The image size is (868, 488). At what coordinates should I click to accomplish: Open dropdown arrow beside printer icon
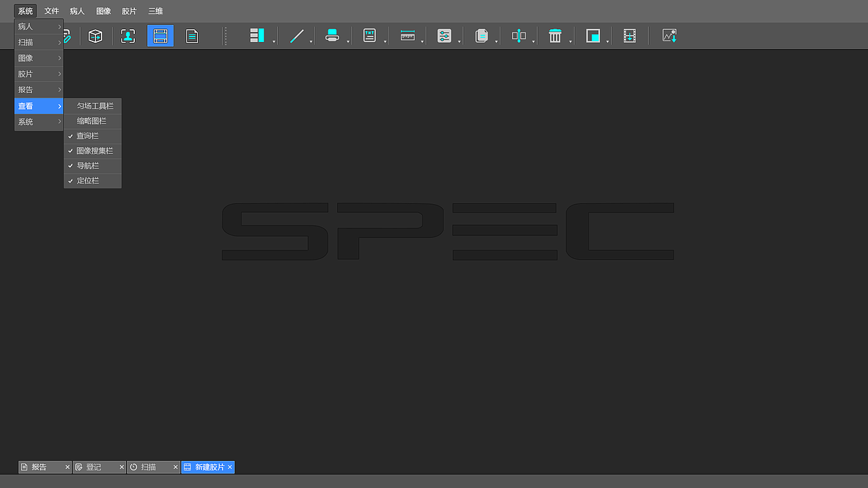tap(348, 42)
